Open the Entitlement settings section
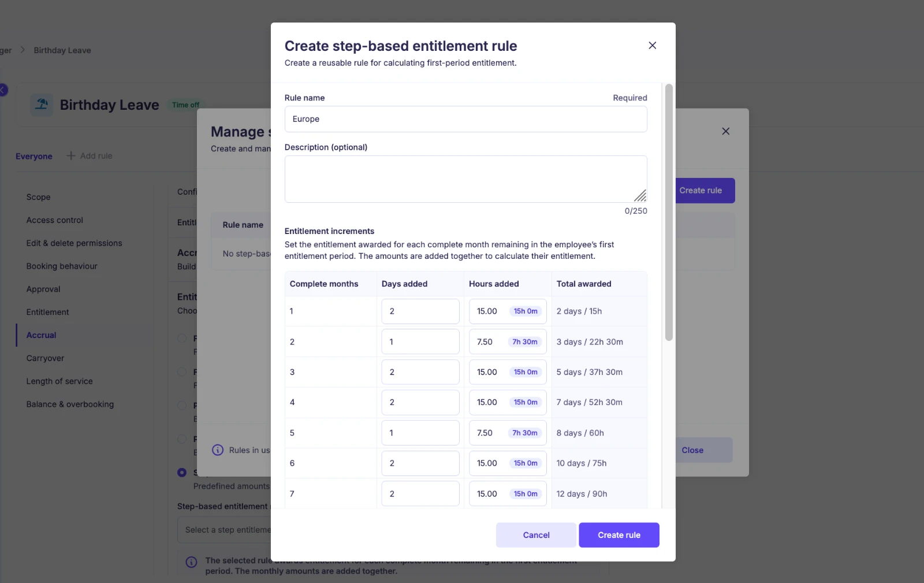924x583 pixels. [x=47, y=312]
